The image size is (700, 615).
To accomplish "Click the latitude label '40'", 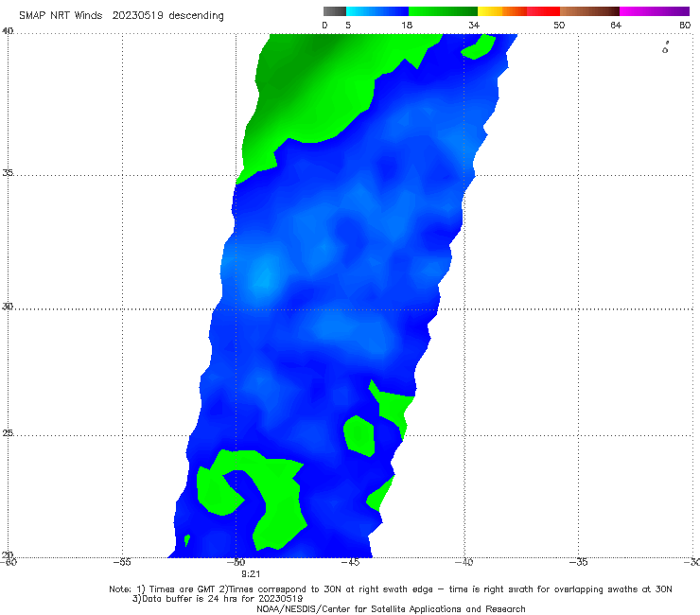I will click(8, 31).
